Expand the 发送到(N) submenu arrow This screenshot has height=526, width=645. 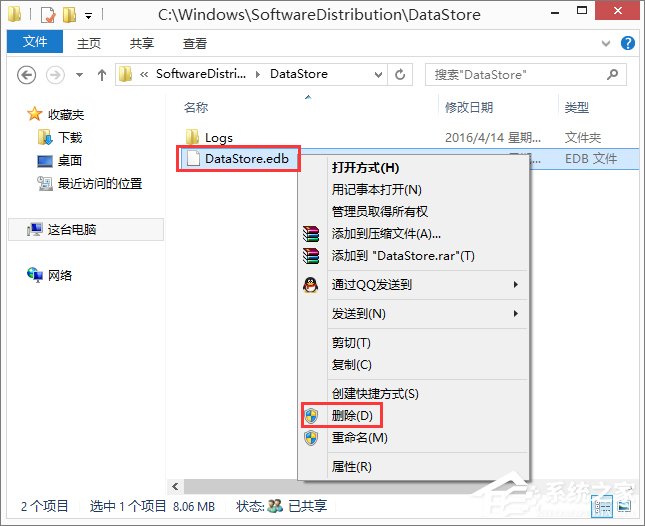pos(516,314)
